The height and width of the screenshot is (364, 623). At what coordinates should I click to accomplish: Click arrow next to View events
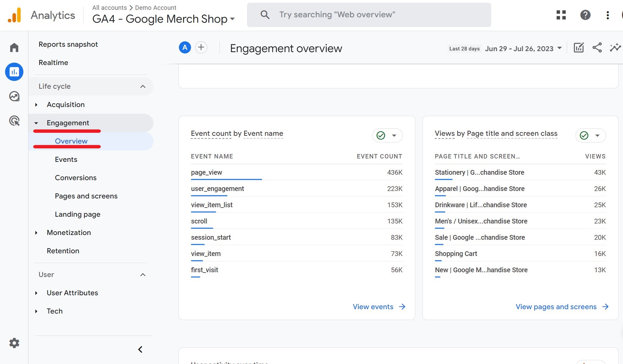pyautogui.click(x=402, y=307)
